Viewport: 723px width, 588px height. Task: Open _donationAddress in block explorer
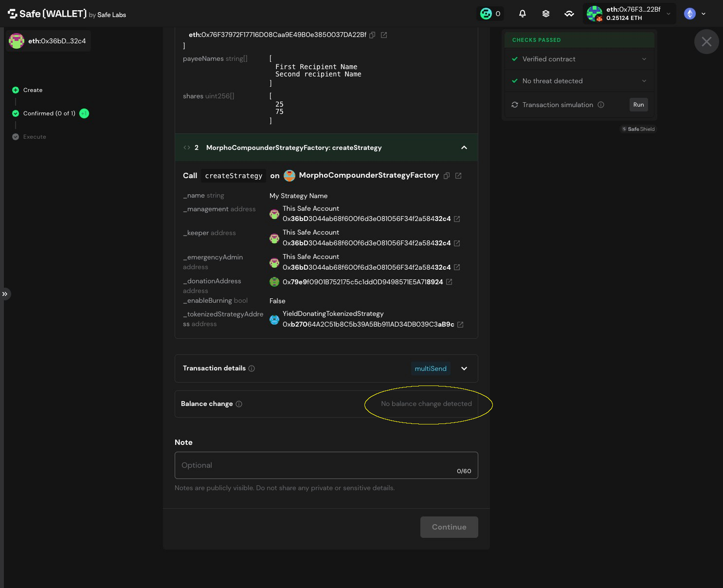pyautogui.click(x=449, y=282)
